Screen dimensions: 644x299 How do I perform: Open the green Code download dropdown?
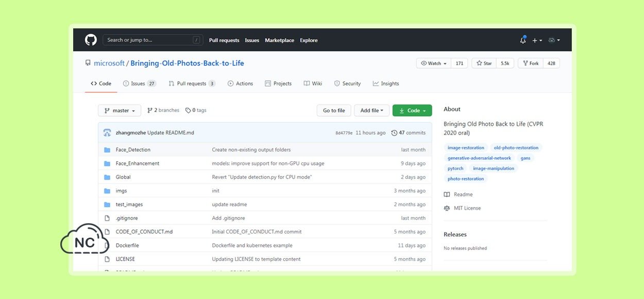click(x=412, y=110)
